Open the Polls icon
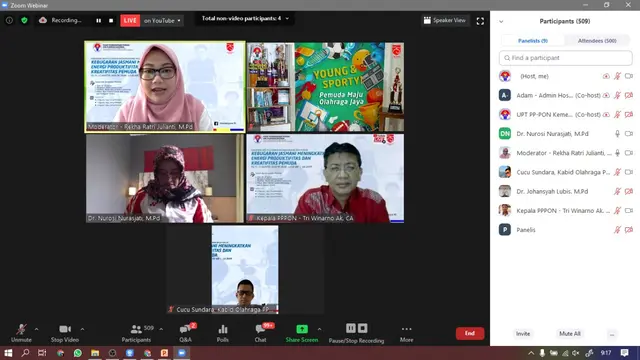Screen dimensions: 640x360 tap(223, 329)
